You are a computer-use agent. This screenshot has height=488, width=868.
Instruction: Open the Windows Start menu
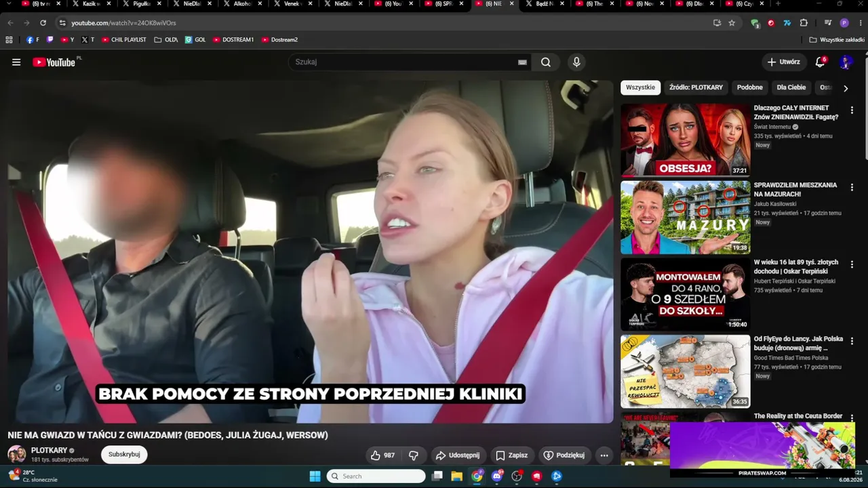(x=315, y=476)
